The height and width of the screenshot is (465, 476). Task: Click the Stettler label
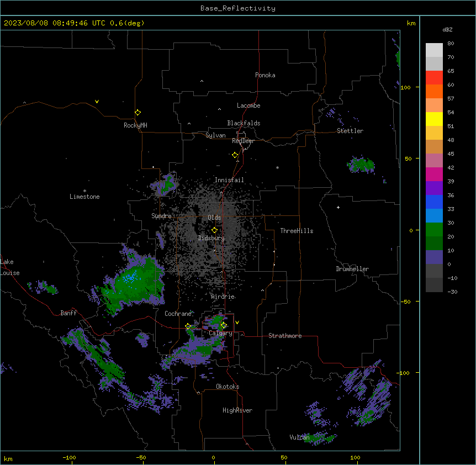point(350,131)
